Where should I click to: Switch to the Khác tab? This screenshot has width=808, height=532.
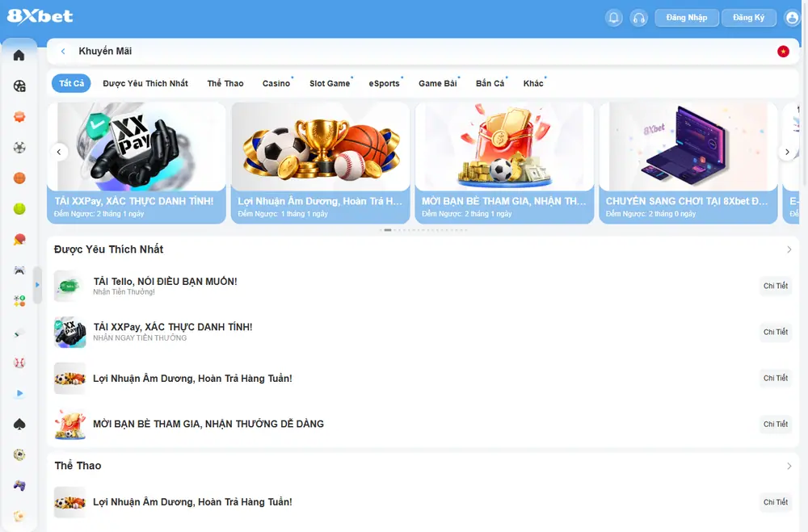coord(533,83)
